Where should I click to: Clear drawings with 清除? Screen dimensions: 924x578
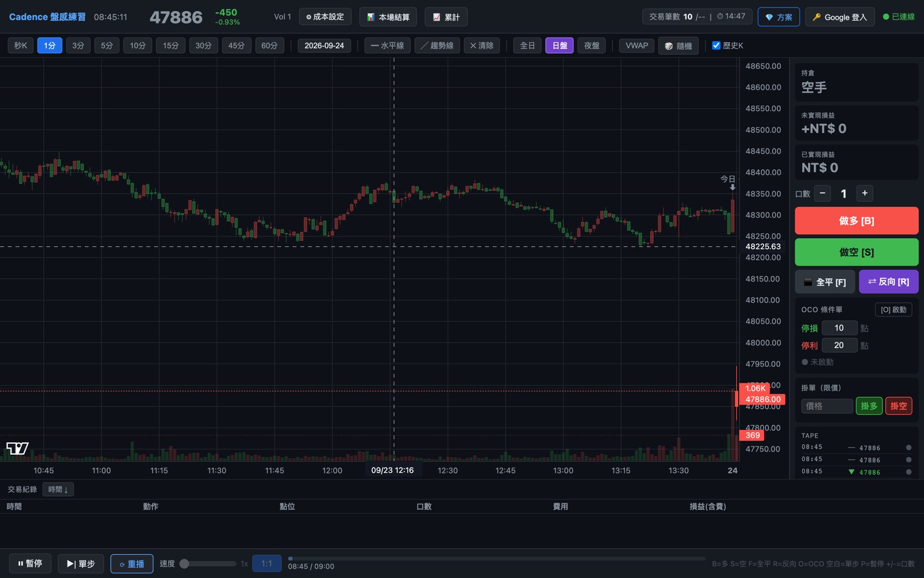pyautogui.click(x=482, y=46)
